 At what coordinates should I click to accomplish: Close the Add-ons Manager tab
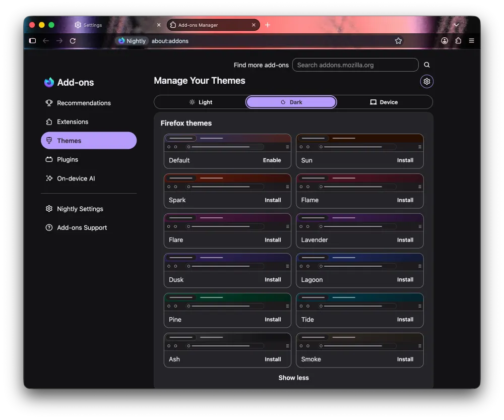pyautogui.click(x=254, y=25)
